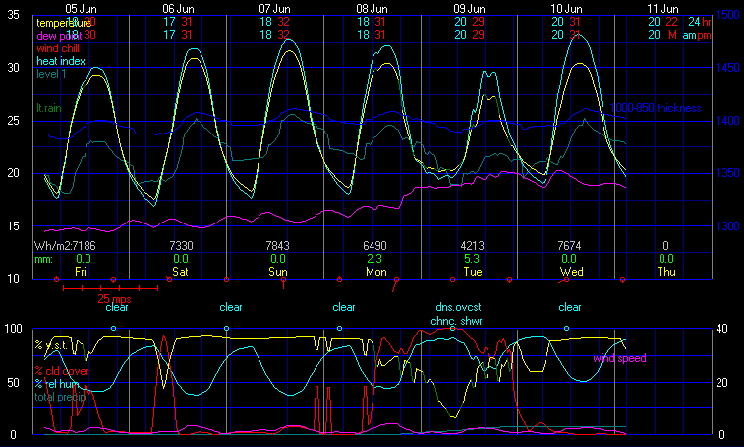Click the green "mm:" precipitation row label
The height and width of the screenshot is (447, 744).
pos(43,259)
